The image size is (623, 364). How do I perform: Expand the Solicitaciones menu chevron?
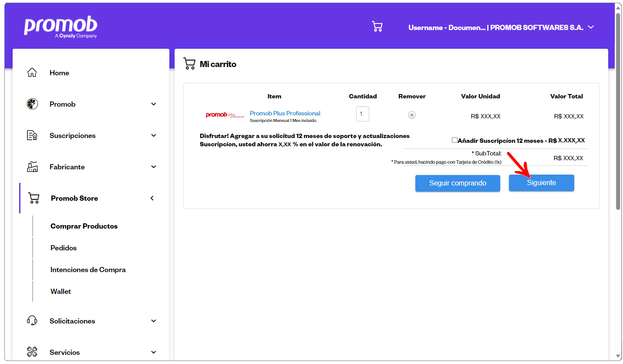pyautogui.click(x=153, y=321)
